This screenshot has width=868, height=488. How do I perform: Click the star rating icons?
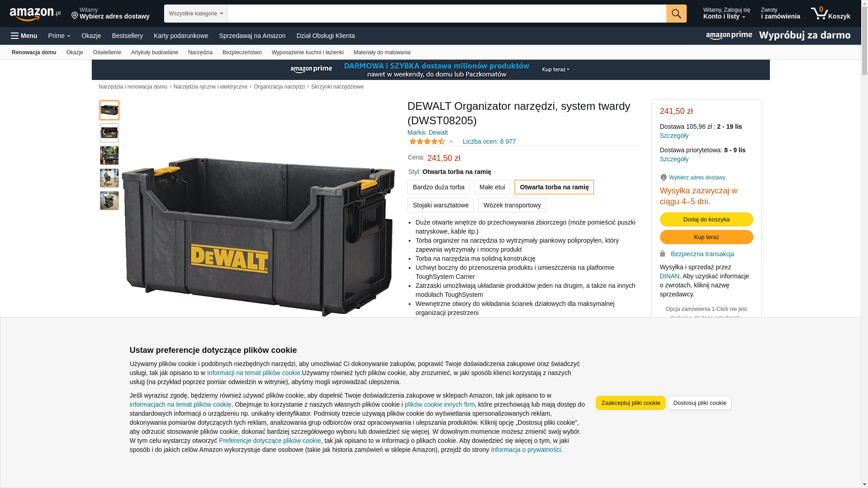click(x=427, y=141)
